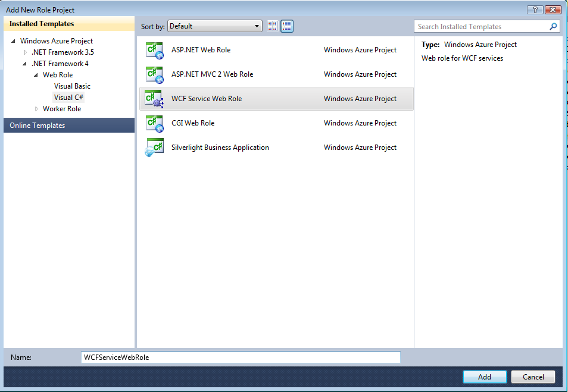Select the ASP.NET MVC 2 Web Role icon
The width and height of the screenshot is (568, 392).
pos(154,74)
